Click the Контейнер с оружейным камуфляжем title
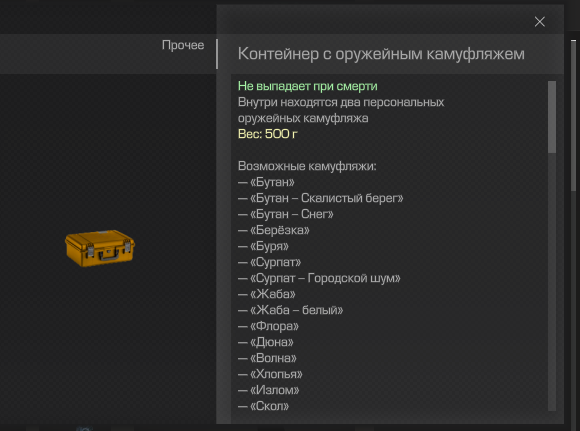This screenshot has width=580, height=431. tap(381, 54)
